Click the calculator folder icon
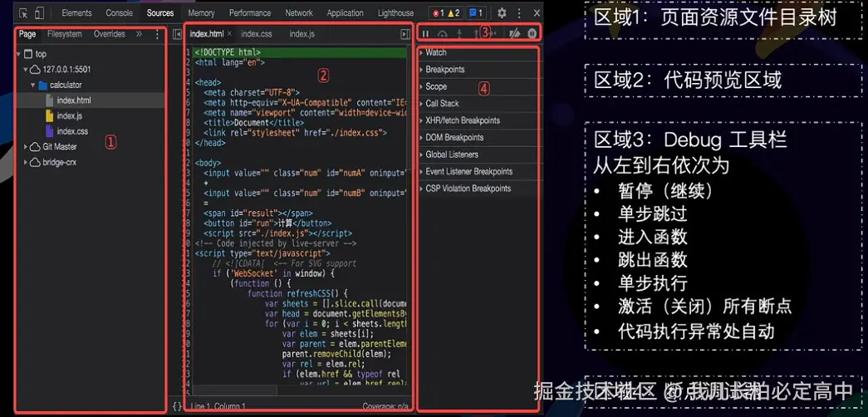 click(x=42, y=86)
